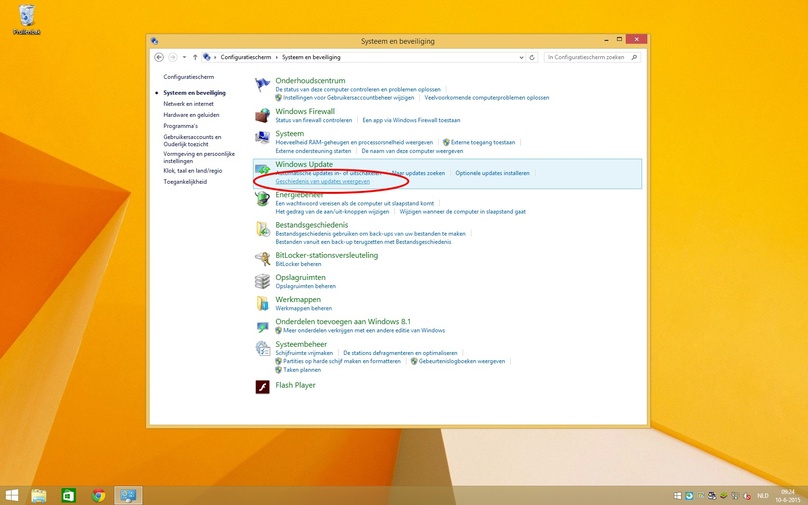
Task: Refresh the Configuratiescherm view
Action: (x=532, y=57)
